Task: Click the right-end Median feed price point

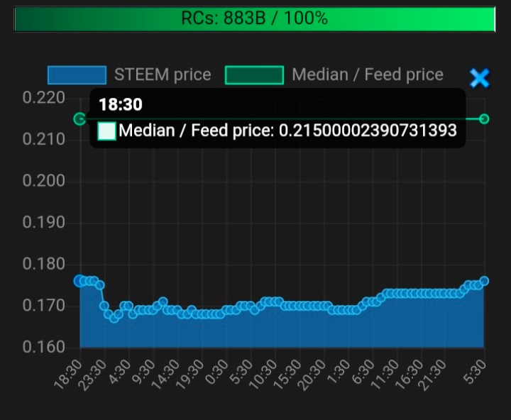Action: (484, 119)
